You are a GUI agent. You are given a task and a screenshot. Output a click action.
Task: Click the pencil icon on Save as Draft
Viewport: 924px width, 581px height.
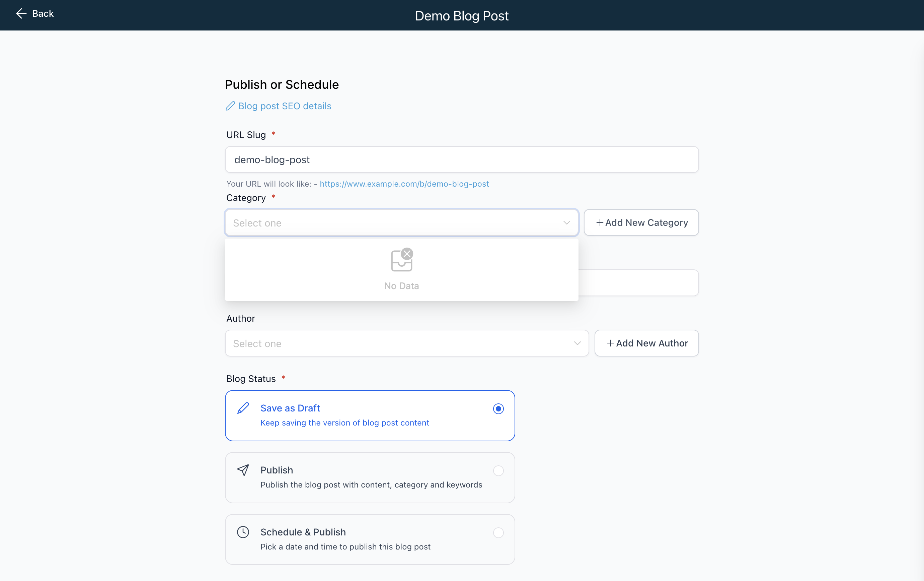pos(243,408)
